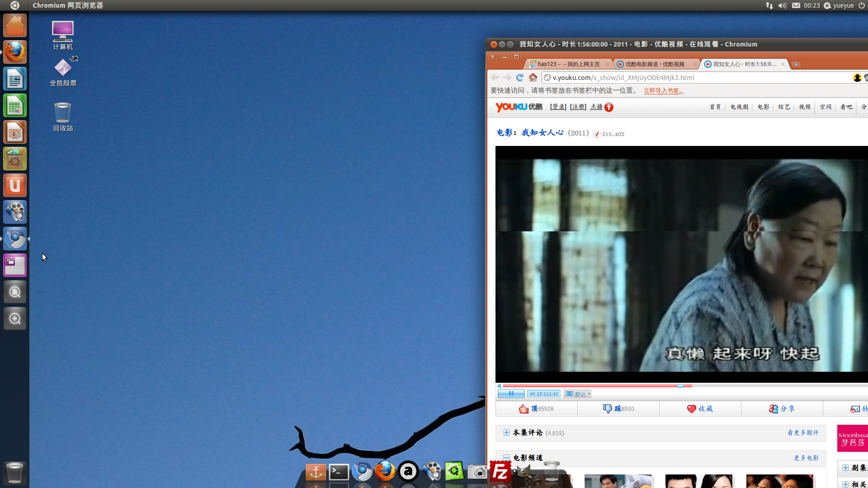
Task: Open the Workspace Switcher launcher icon
Action: point(15,265)
